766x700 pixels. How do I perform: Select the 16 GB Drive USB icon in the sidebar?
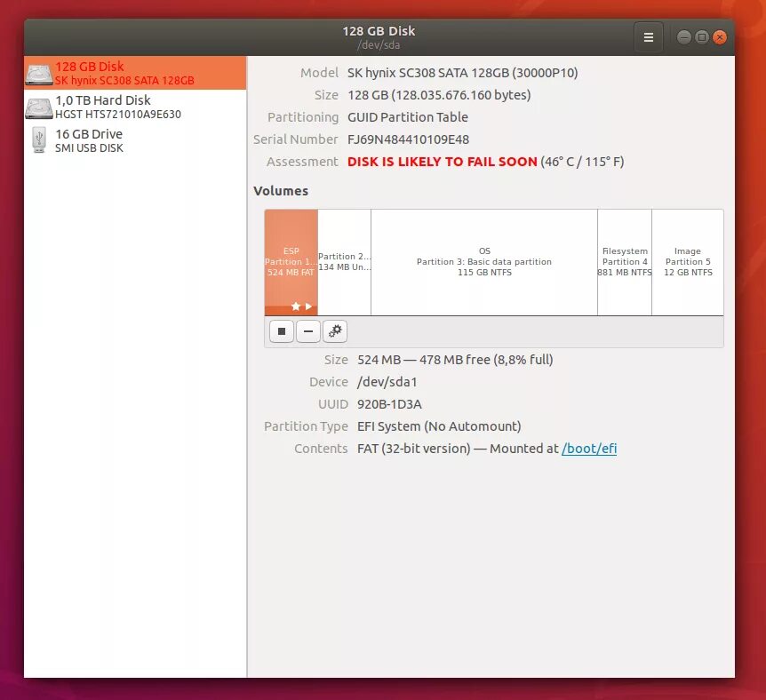(x=39, y=140)
